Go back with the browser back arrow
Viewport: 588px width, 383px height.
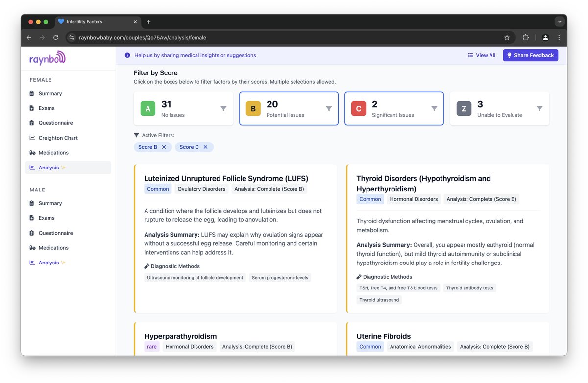29,37
